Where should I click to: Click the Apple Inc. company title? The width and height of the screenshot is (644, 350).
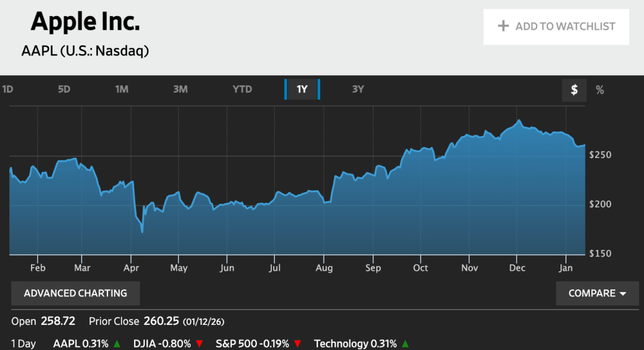85,21
